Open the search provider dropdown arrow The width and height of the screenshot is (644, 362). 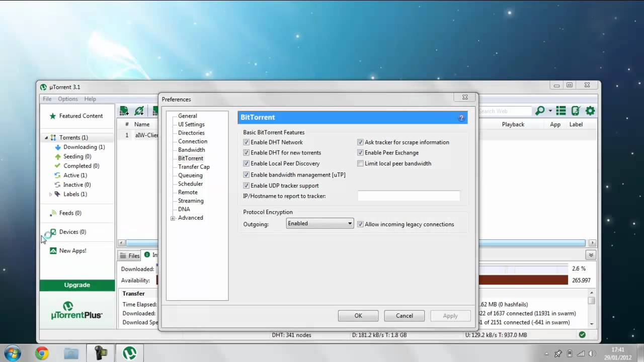[550, 111]
